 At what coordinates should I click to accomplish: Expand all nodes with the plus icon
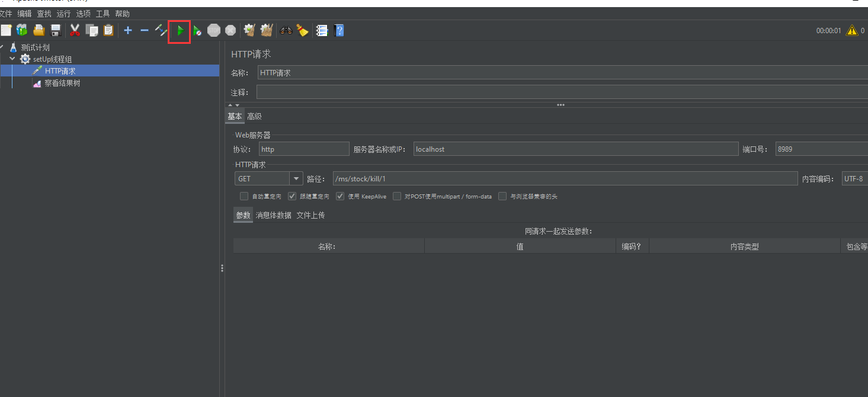coord(128,30)
